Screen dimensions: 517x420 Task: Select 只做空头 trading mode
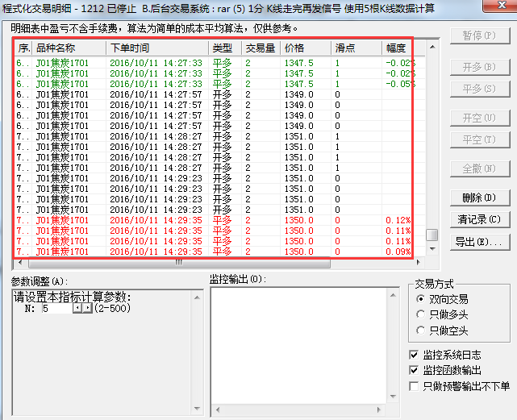click(420, 331)
